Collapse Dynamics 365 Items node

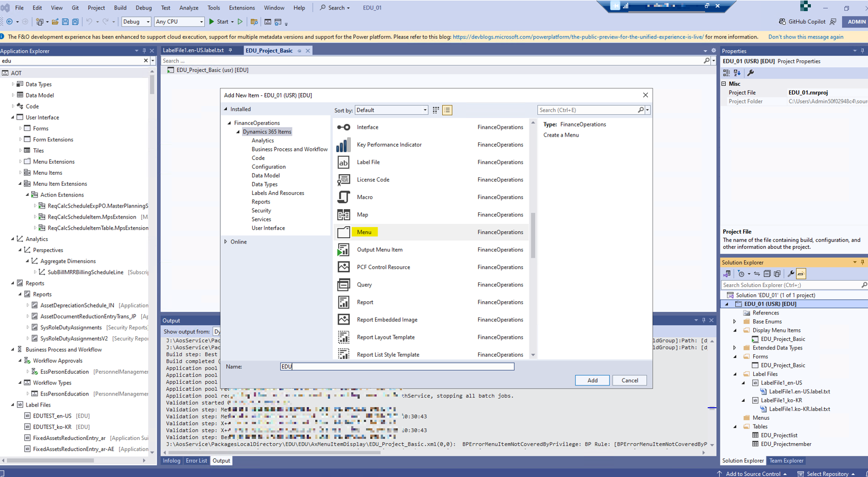pos(238,132)
